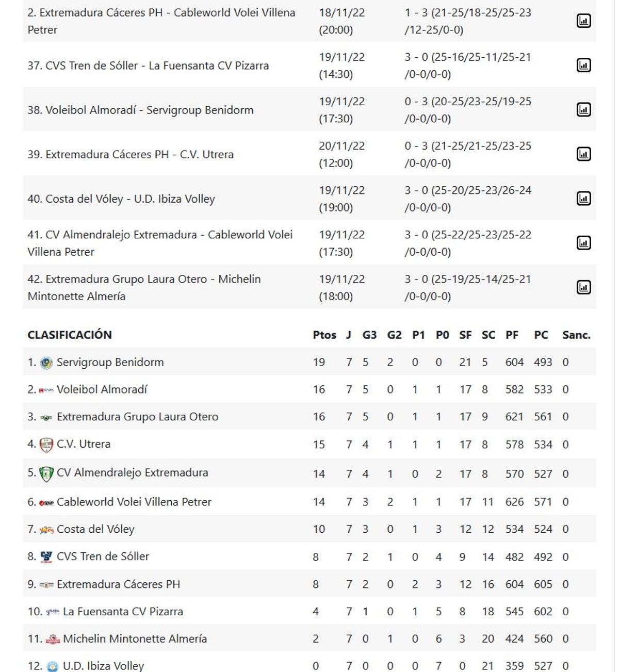The width and height of the screenshot is (619, 672).
Task: Open statistics for Voleibol Almoradí - Servigroup Benidorm
Action: [583, 110]
